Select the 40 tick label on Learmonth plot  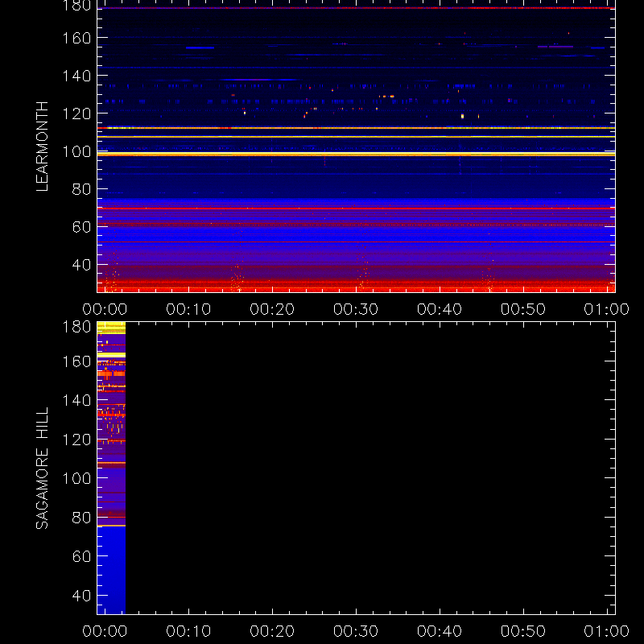[81, 265]
